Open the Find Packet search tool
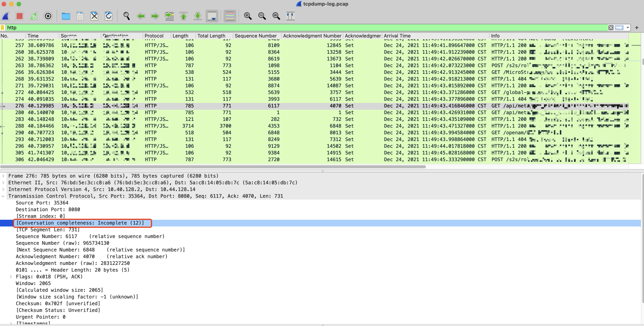The width and height of the screenshot is (644, 326). click(126, 16)
